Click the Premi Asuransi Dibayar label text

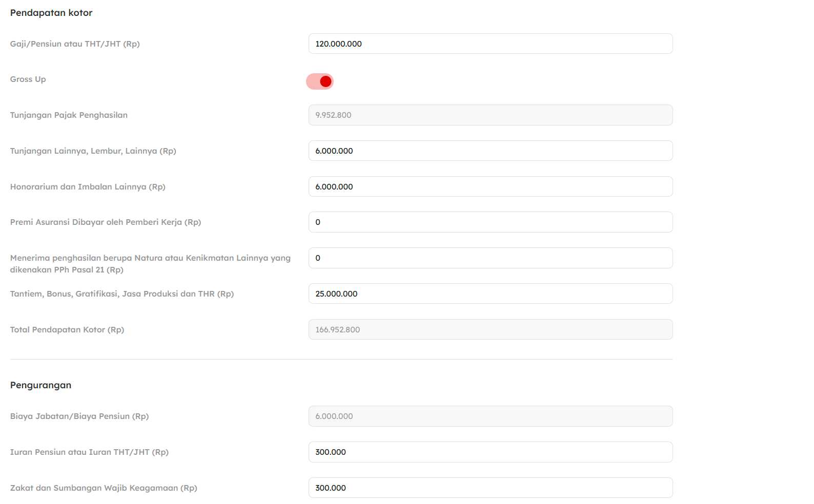pos(106,222)
